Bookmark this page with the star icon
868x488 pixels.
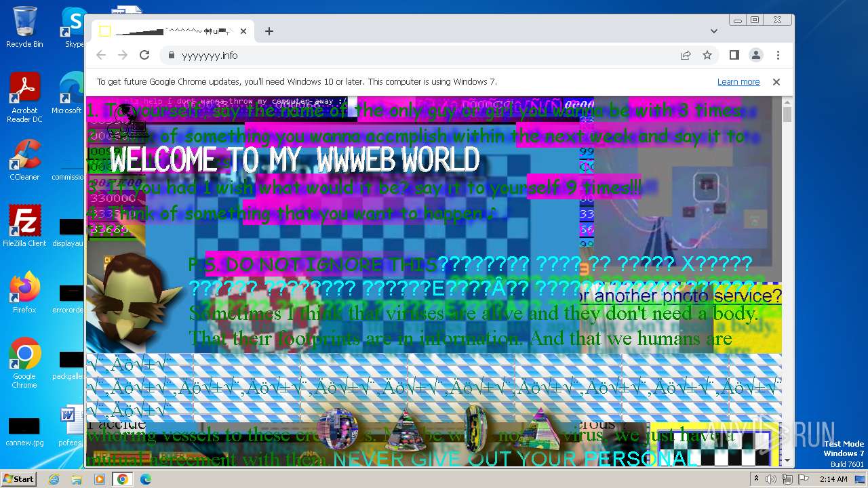tap(707, 55)
